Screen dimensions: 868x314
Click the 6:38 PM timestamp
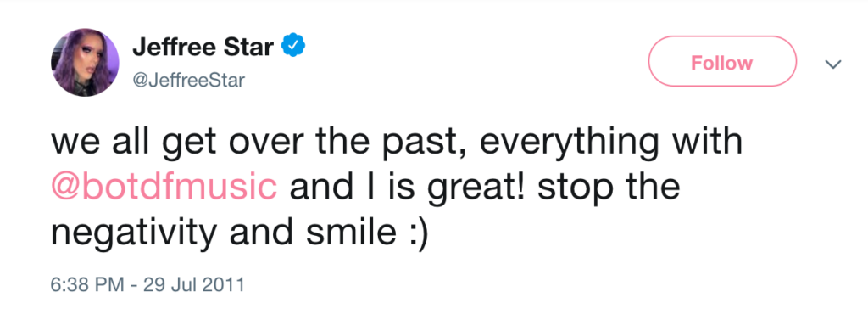(x=87, y=284)
